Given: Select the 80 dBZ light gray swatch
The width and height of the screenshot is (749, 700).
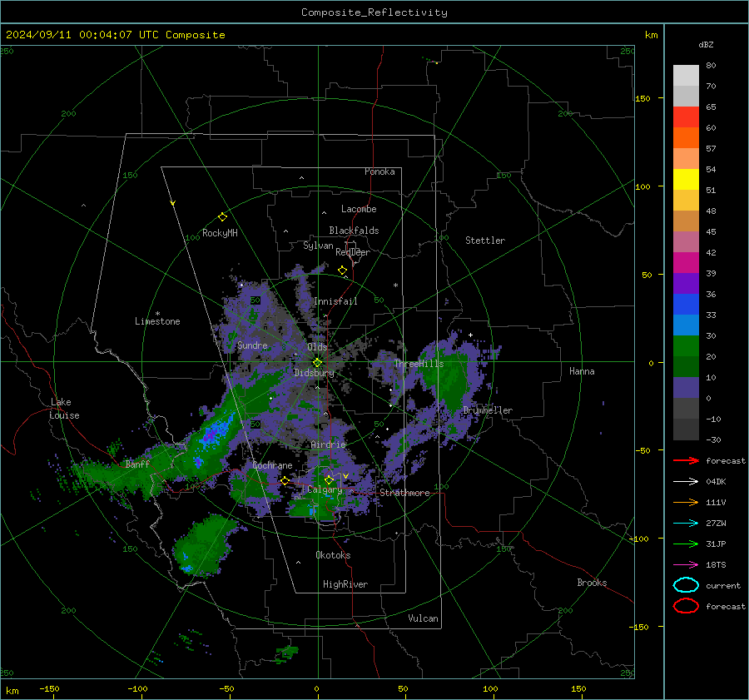Looking at the screenshot, I should click(x=686, y=76).
